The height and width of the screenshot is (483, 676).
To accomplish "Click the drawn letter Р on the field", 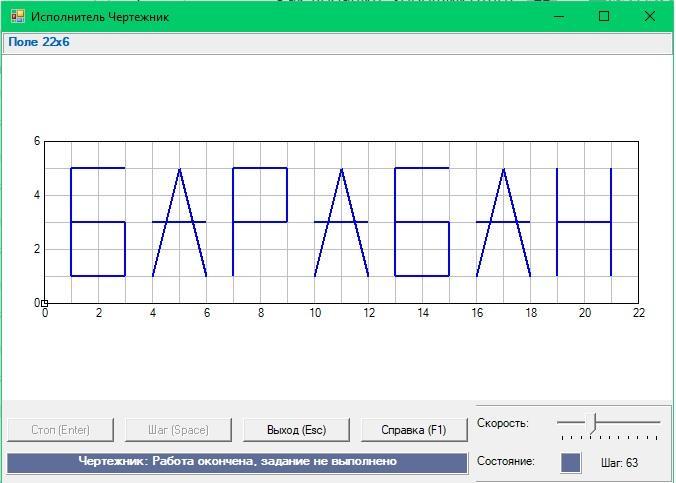I will pos(260,221).
